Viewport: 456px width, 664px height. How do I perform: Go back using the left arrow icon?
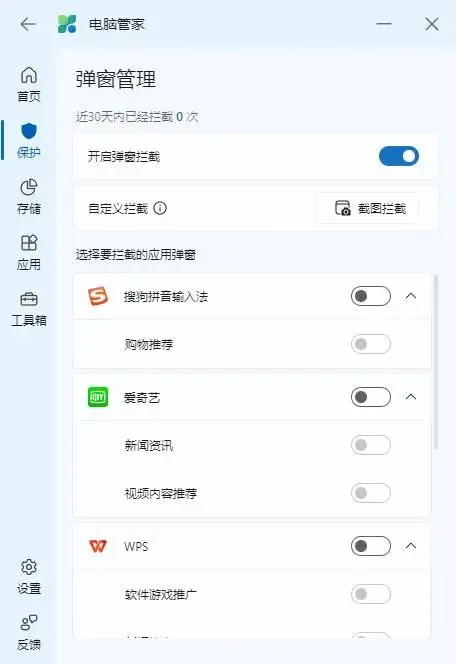[x=28, y=24]
